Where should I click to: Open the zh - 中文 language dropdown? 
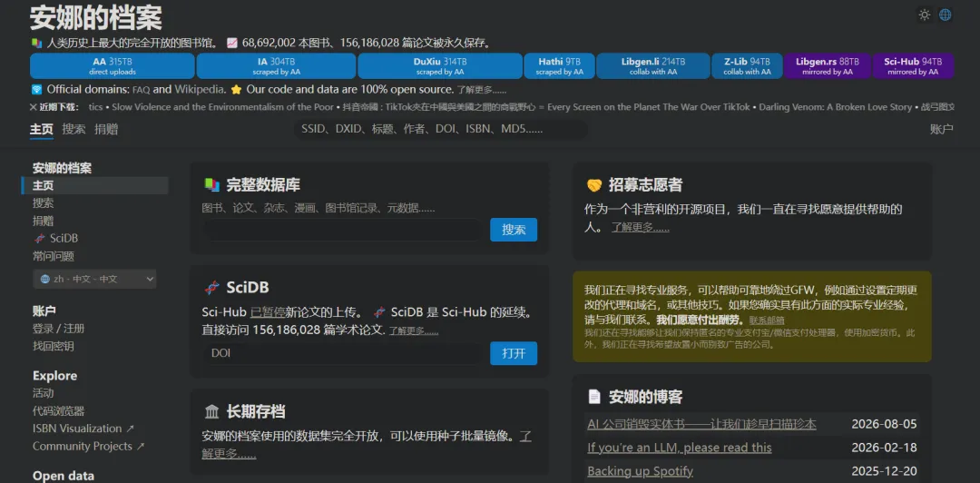click(x=94, y=279)
